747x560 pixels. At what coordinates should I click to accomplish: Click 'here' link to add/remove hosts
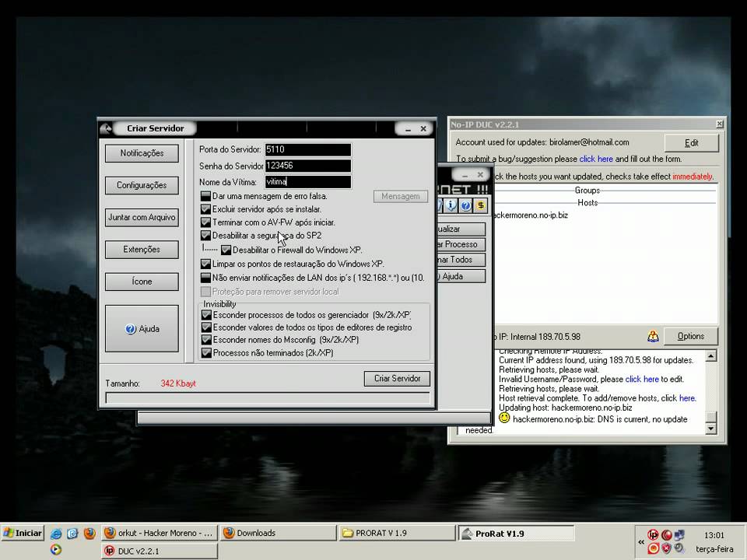coord(687,398)
